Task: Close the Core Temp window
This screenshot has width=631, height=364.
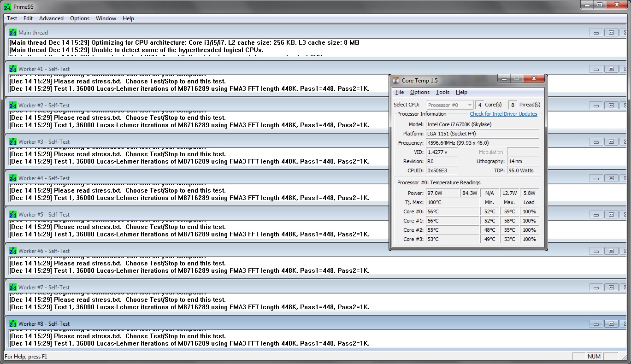Action: (534, 79)
